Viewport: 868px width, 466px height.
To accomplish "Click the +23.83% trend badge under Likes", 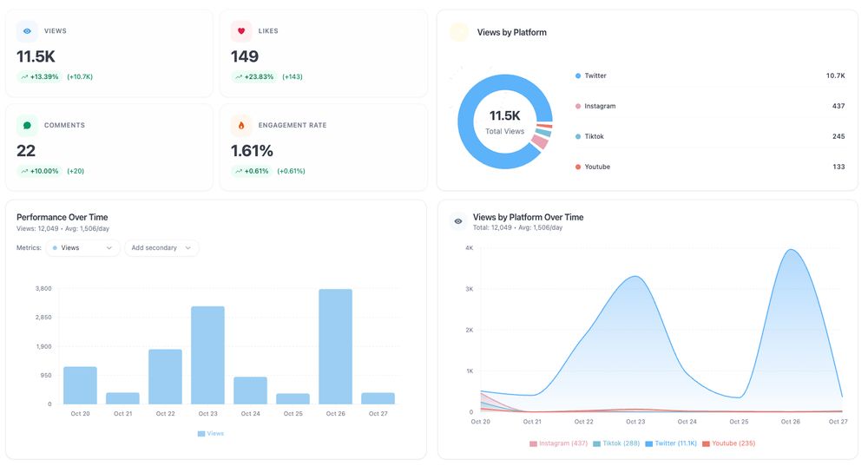I will [x=254, y=77].
